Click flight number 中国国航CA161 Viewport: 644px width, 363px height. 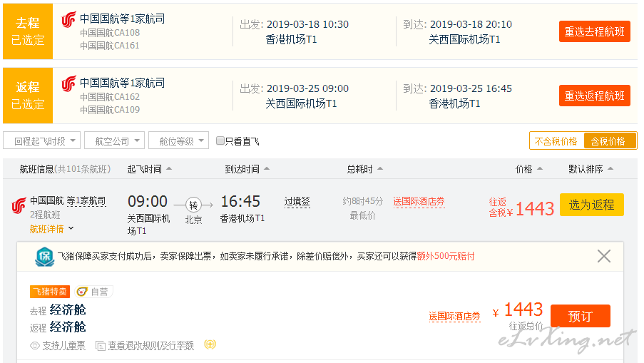[110, 46]
